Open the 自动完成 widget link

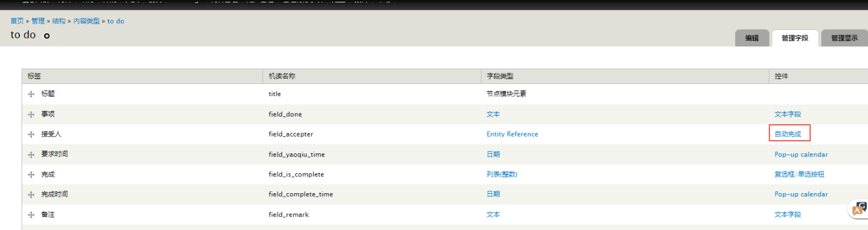tap(788, 134)
